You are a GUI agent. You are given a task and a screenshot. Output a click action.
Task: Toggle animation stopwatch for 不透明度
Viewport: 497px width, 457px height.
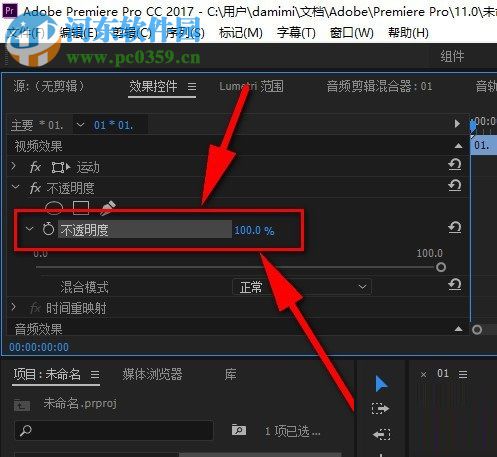(x=48, y=229)
